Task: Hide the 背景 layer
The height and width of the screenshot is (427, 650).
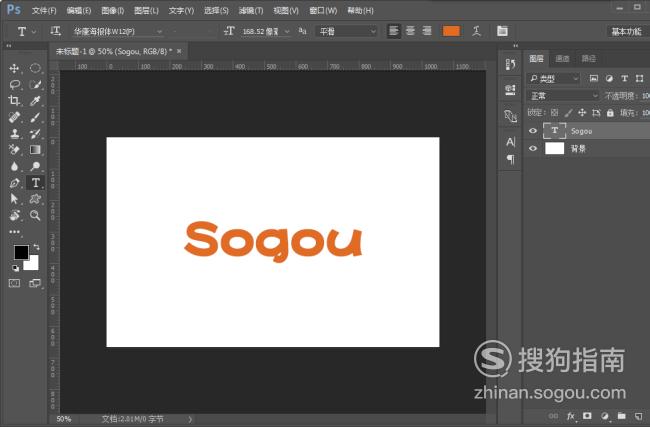Action: [533, 148]
